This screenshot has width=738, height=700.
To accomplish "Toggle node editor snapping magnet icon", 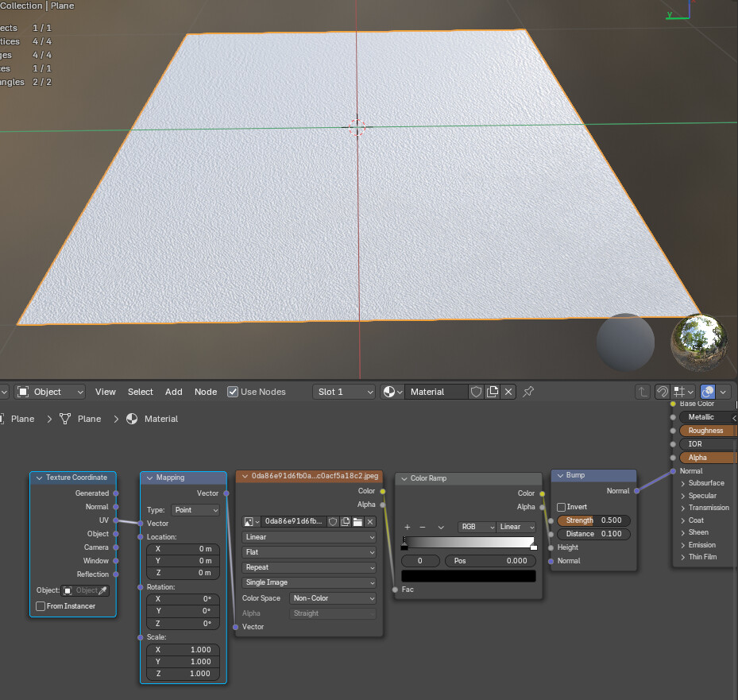I will [x=663, y=392].
